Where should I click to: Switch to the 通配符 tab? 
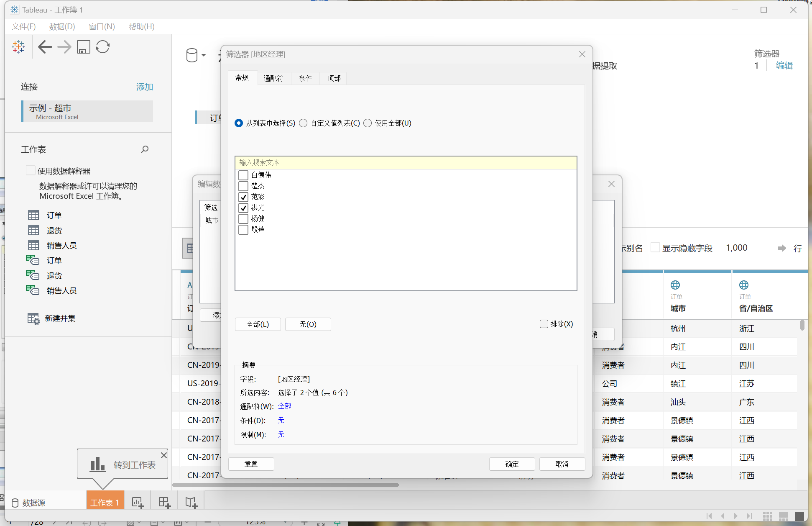point(273,78)
